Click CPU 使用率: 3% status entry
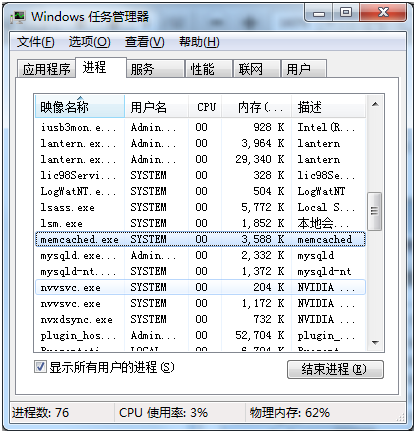 point(163,413)
